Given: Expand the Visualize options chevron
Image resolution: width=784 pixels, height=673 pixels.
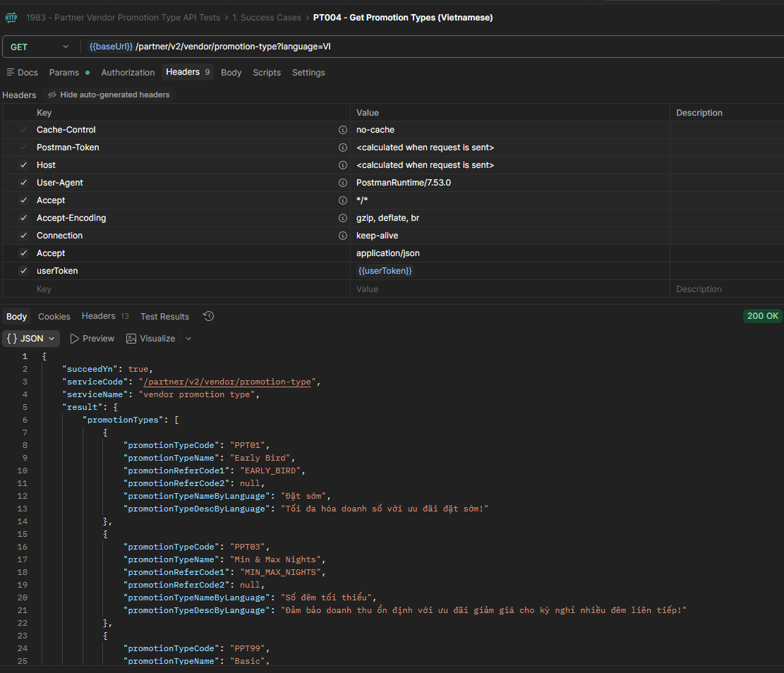Looking at the screenshot, I should (x=188, y=339).
